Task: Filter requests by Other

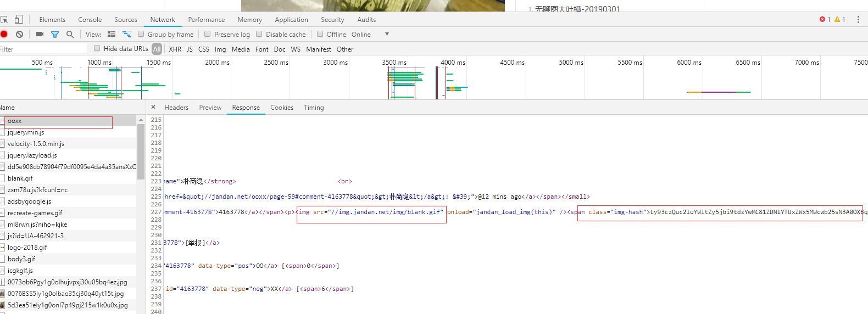Action: pos(345,49)
